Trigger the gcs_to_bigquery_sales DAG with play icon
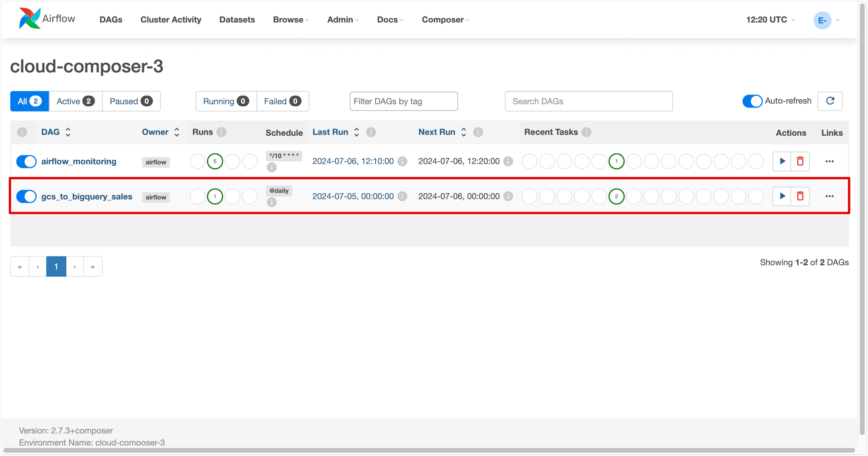This screenshot has width=868, height=456. tap(782, 196)
